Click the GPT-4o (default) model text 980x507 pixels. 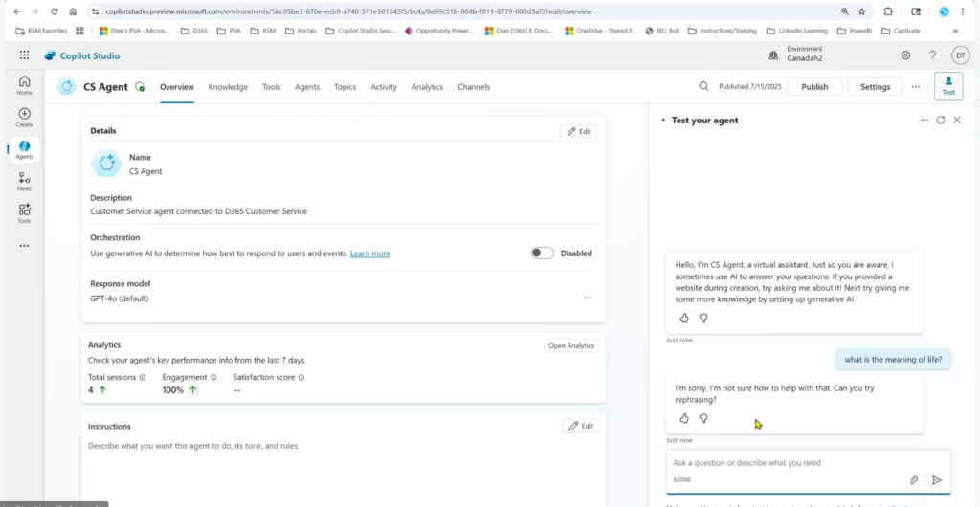pyautogui.click(x=120, y=298)
